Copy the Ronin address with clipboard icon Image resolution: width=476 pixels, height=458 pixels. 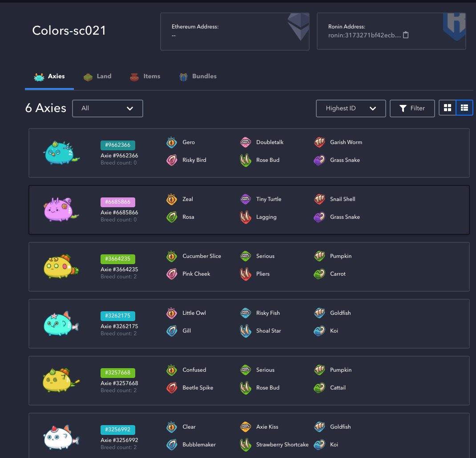406,35
